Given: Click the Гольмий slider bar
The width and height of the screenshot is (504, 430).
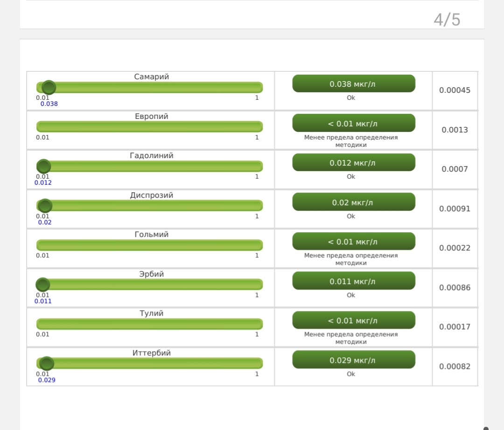Looking at the screenshot, I should [149, 245].
